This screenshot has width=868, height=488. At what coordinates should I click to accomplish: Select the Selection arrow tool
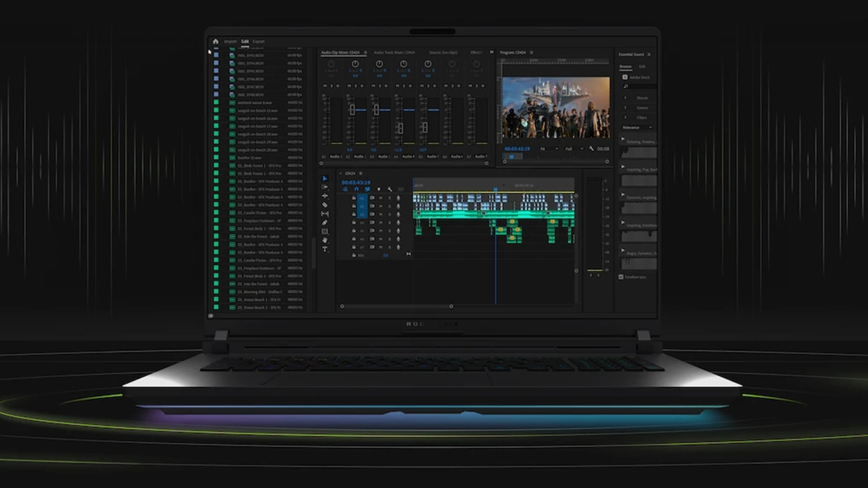[325, 179]
